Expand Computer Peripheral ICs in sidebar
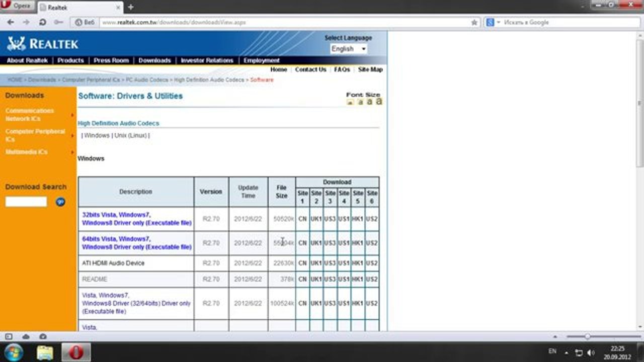This screenshot has height=362, width=644. (x=35, y=135)
